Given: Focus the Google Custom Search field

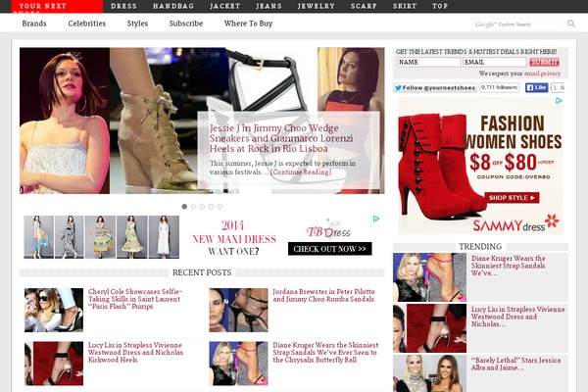Looking at the screenshot, I should [517, 24].
